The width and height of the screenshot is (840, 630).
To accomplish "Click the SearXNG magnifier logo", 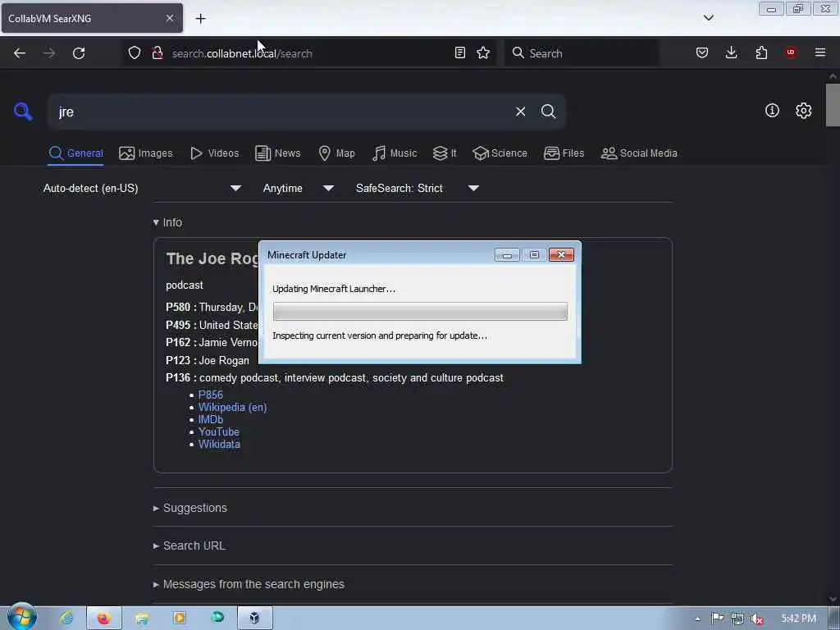I will pos(23,111).
